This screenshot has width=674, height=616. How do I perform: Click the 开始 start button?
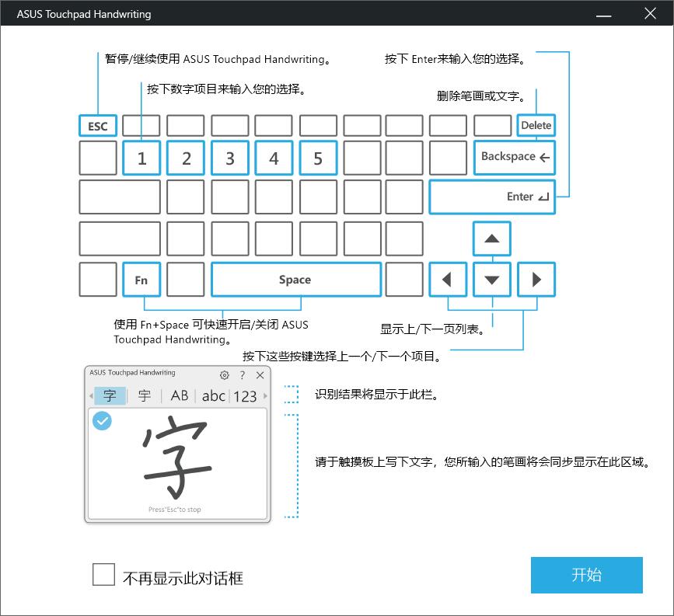tap(586, 575)
